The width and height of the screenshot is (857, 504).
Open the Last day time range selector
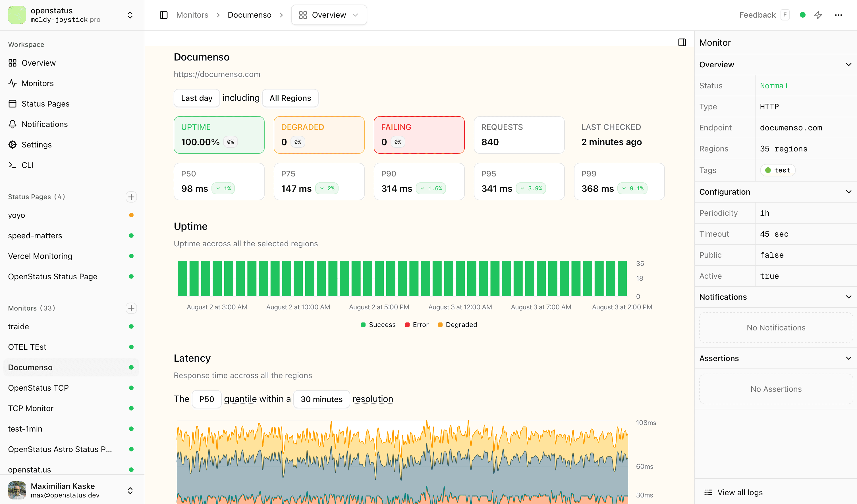(x=197, y=98)
